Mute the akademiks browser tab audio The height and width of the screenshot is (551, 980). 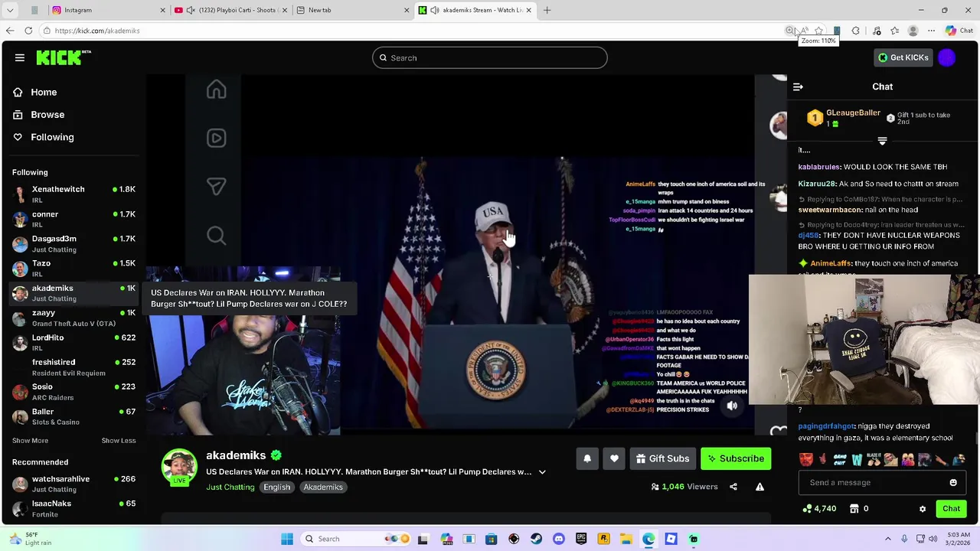(x=435, y=10)
